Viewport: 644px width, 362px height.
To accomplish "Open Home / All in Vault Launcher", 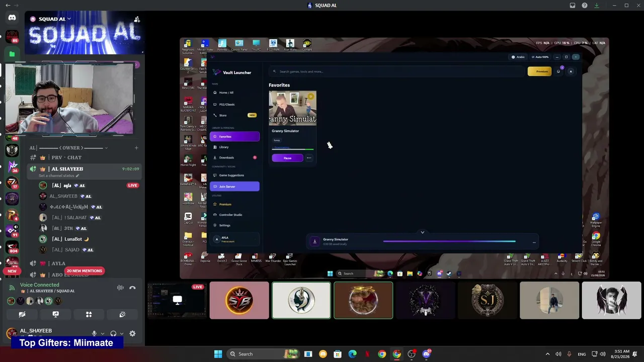I will point(234,93).
